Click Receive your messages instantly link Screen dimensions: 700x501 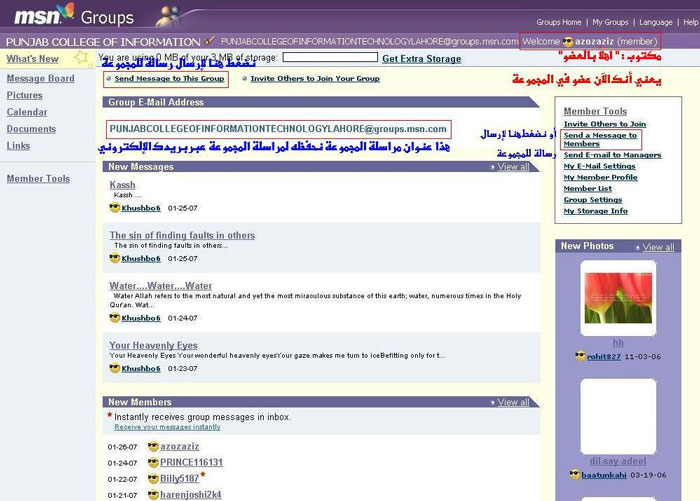(x=167, y=427)
